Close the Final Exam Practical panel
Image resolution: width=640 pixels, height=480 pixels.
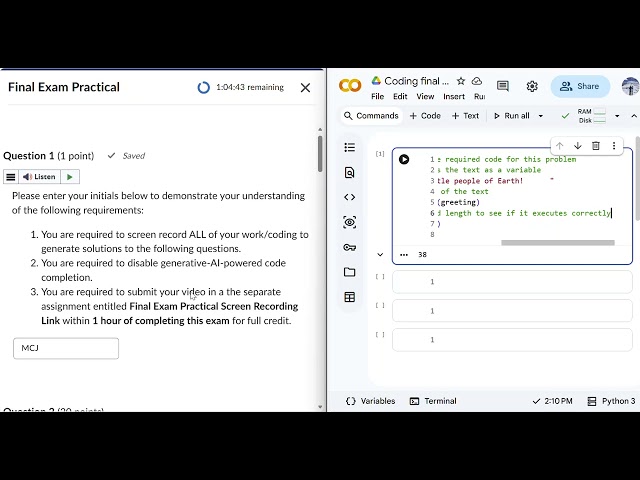pos(305,87)
